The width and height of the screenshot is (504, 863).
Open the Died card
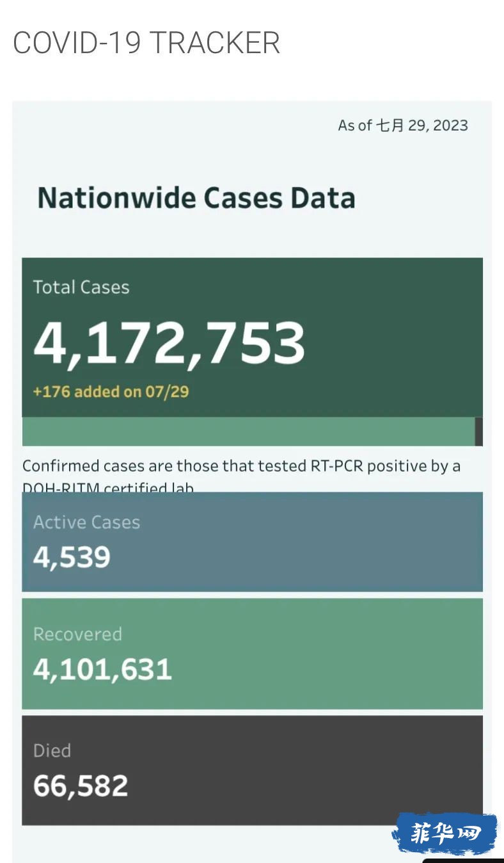pyautogui.click(x=252, y=770)
